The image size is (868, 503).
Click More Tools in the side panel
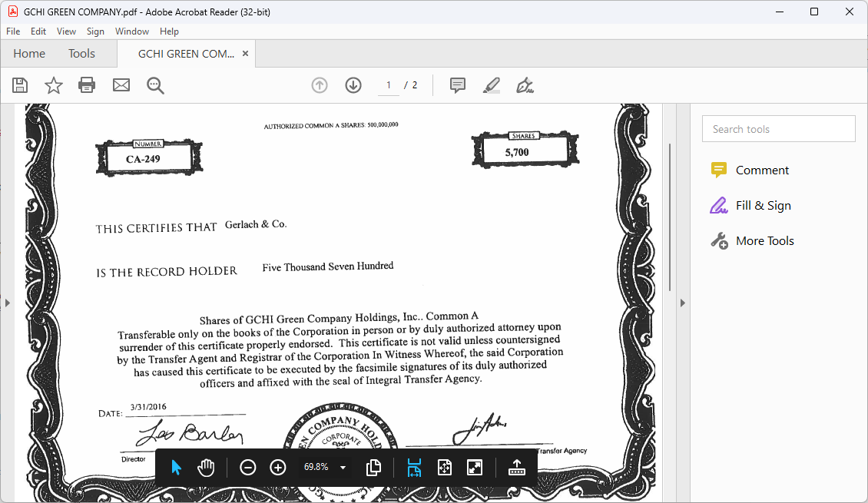point(764,241)
